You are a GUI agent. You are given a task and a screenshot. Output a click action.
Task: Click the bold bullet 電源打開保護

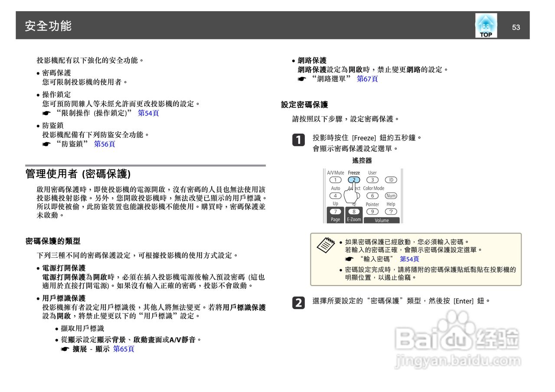[x=64, y=268]
